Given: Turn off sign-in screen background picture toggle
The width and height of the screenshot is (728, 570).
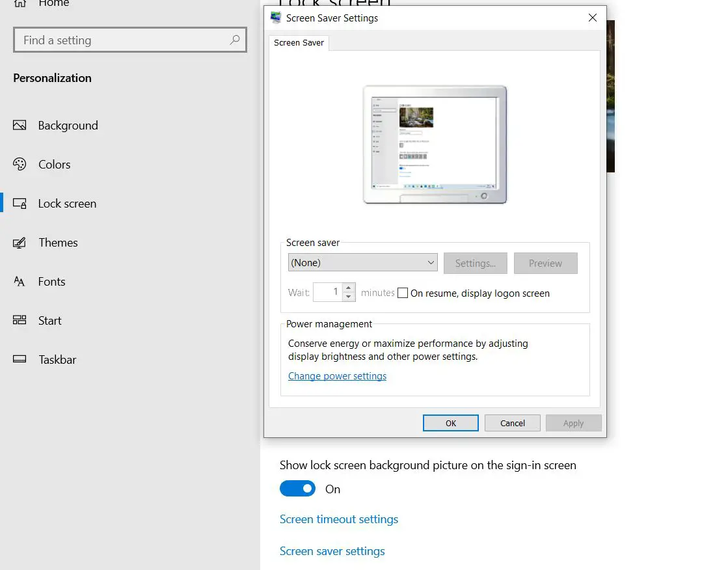Looking at the screenshot, I should [297, 489].
